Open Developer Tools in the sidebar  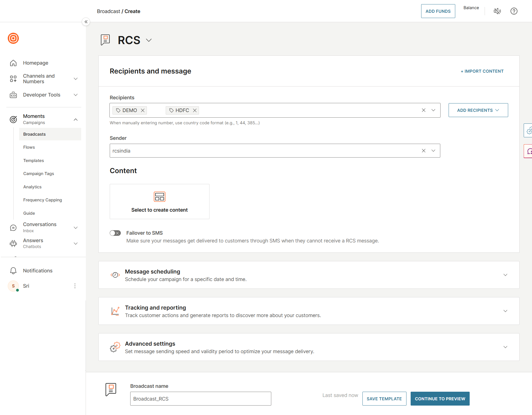tap(42, 95)
